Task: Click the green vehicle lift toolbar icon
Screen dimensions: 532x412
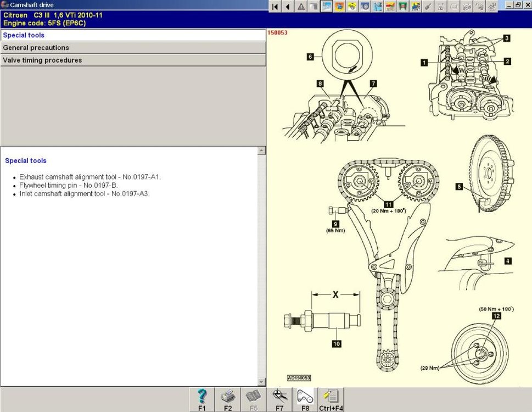Action: [403, 6]
